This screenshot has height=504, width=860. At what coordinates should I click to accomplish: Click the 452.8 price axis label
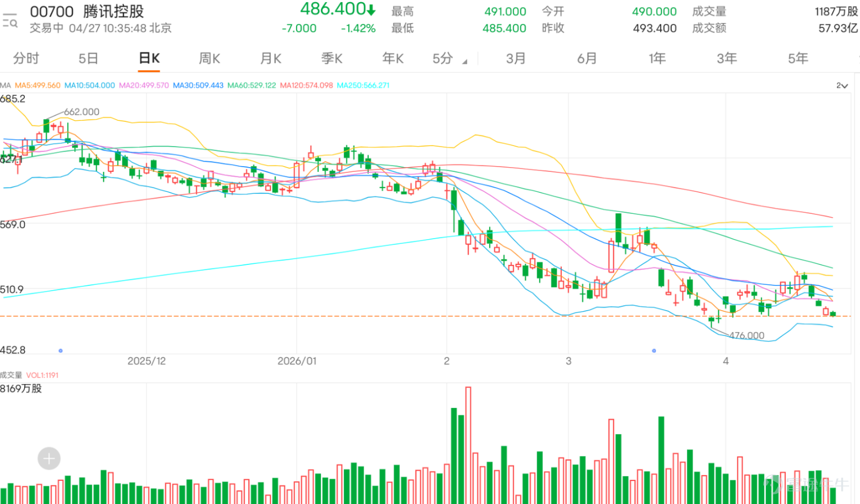pos(13,350)
